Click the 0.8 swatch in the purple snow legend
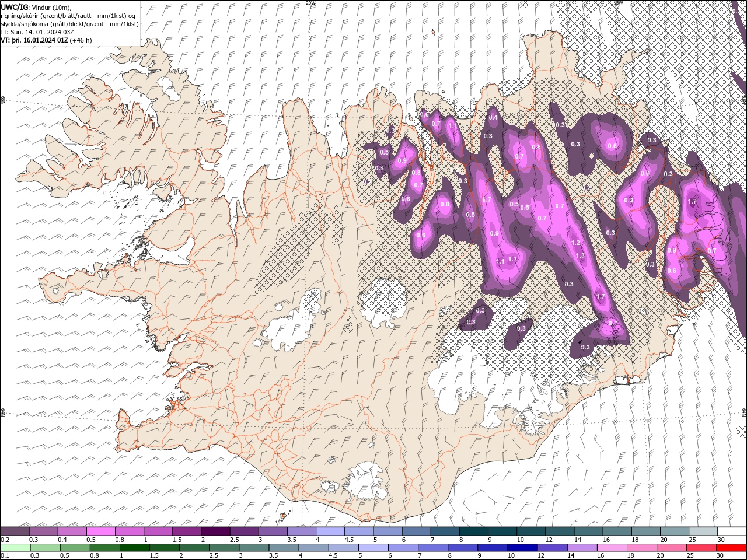This screenshot has width=747, height=560. click(x=130, y=531)
